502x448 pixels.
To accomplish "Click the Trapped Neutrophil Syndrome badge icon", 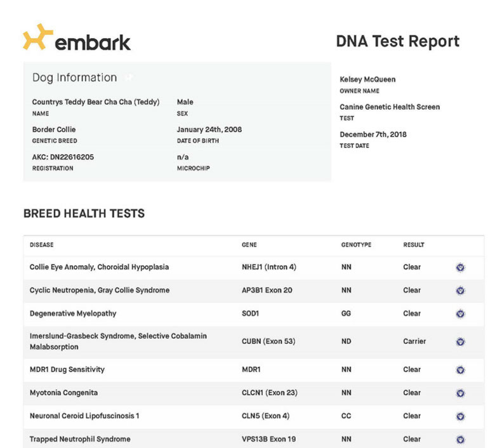I will (460, 439).
